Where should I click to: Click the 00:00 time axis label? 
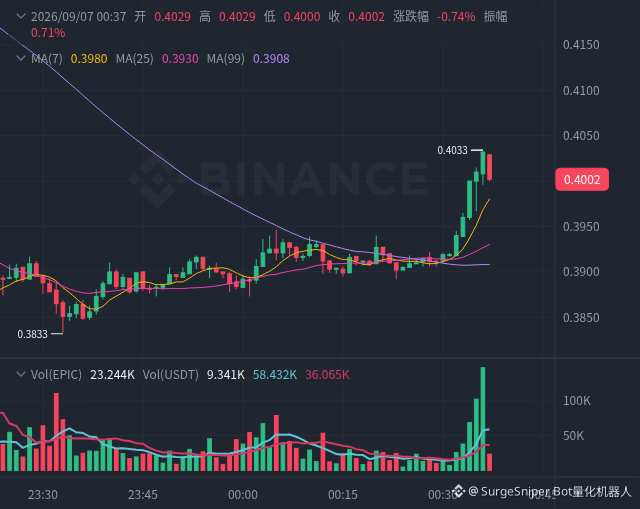pos(243,495)
